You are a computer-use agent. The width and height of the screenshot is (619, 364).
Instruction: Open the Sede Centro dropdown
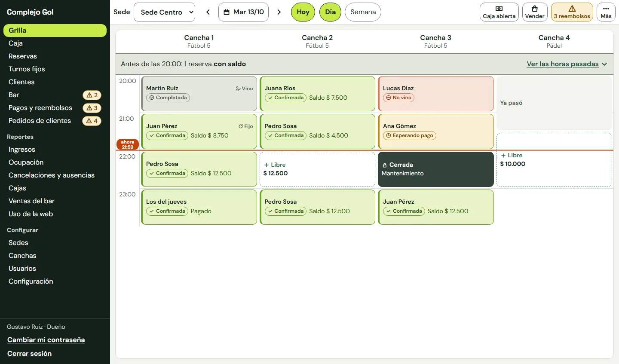165,12
